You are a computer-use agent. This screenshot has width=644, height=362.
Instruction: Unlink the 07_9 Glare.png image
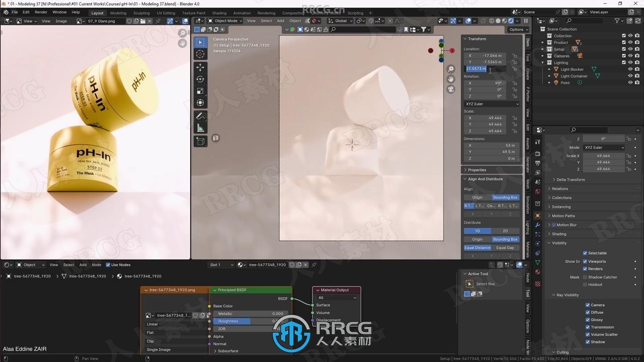(150, 21)
